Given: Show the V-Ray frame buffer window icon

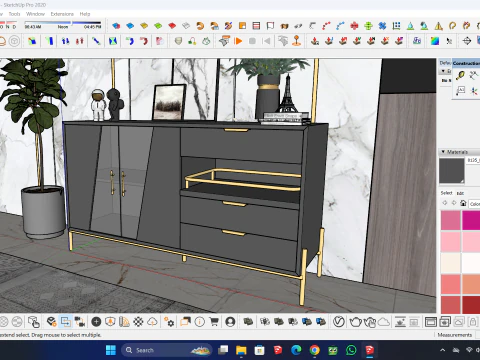Looking at the screenshot, I should [430, 322].
